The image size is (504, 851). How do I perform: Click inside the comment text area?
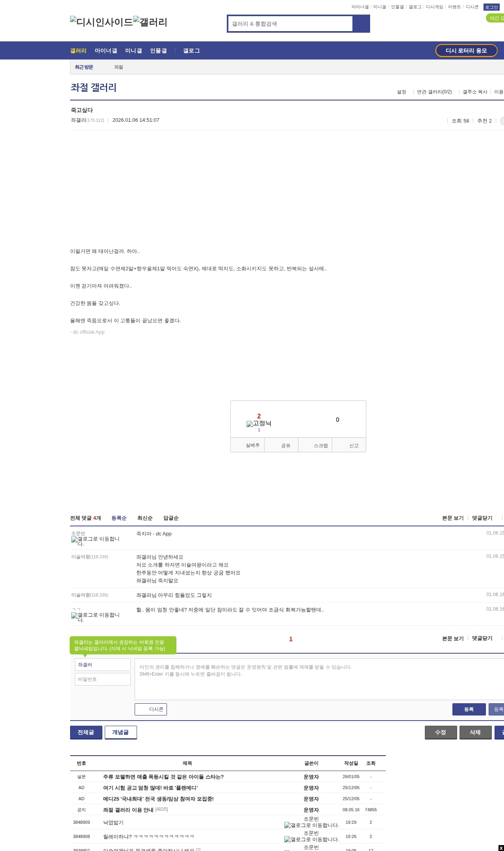click(x=319, y=679)
